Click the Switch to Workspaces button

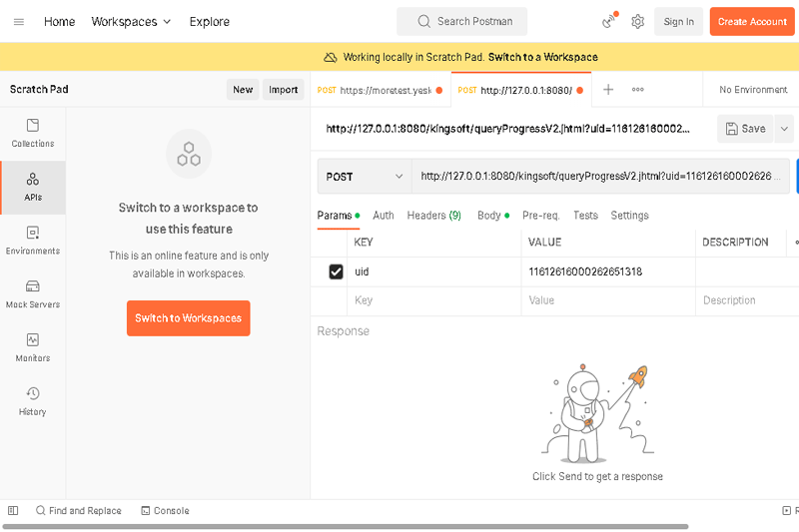pyautogui.click(x=188, y=318)
